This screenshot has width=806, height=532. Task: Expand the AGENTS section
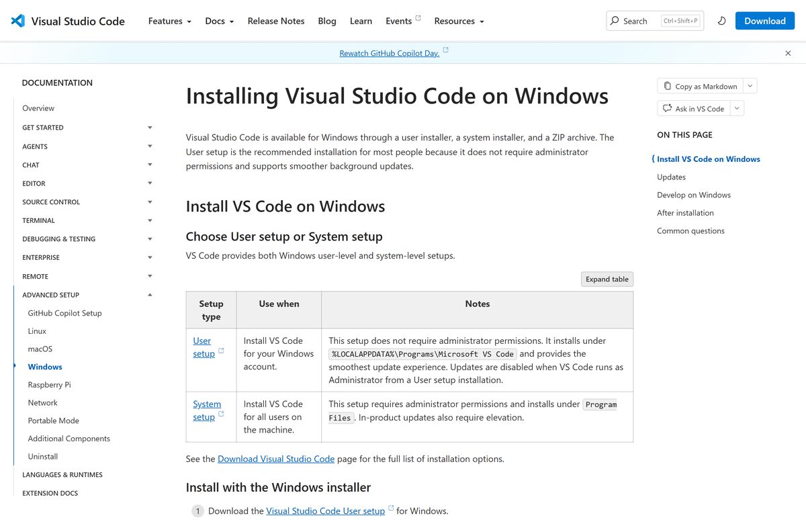pyautogui.click(x=87, y=146)
